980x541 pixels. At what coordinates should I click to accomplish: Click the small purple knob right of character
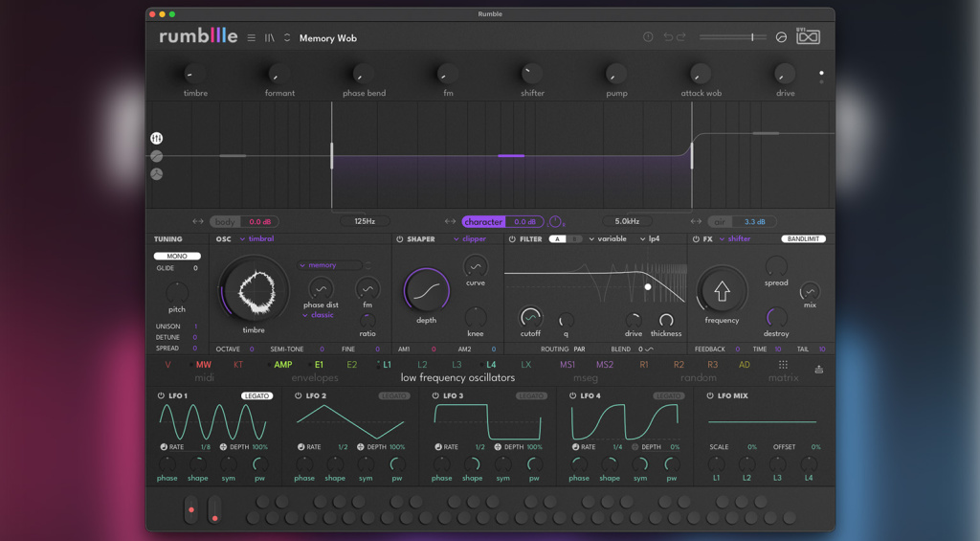coord(555,222)
